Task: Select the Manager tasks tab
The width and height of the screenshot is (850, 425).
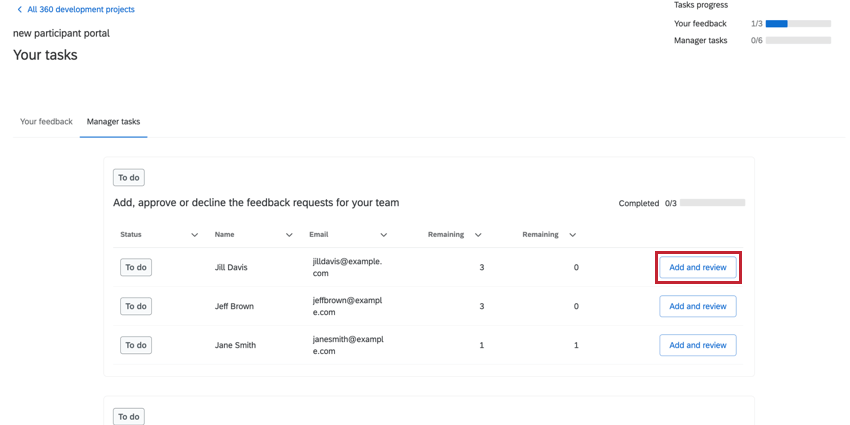Action: point(113,122)
